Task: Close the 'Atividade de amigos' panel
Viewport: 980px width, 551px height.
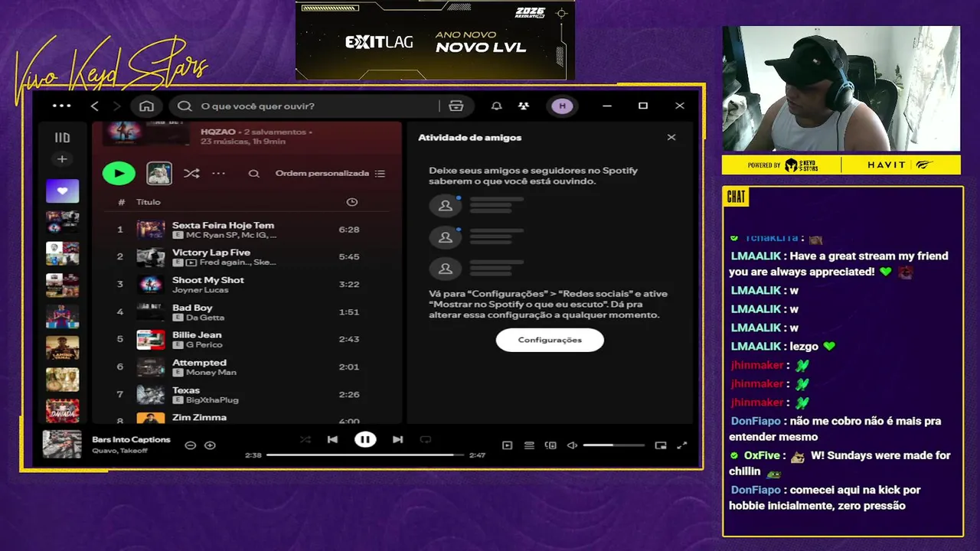Action: point(671,138)
